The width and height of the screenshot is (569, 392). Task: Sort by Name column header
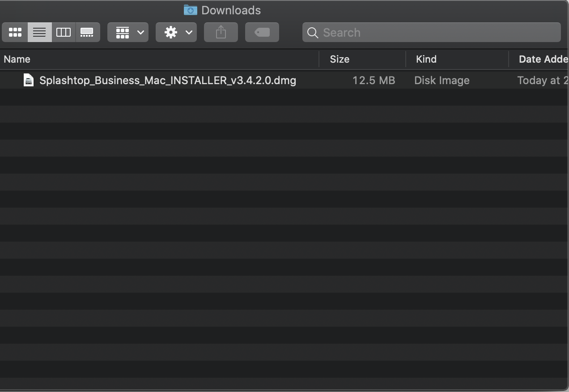[x=17, y=59]
